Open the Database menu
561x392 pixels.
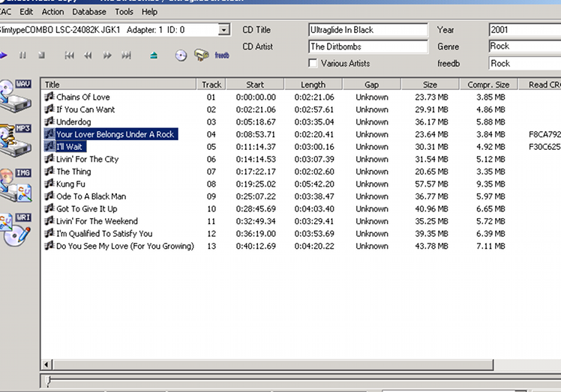tap(89, 12)
